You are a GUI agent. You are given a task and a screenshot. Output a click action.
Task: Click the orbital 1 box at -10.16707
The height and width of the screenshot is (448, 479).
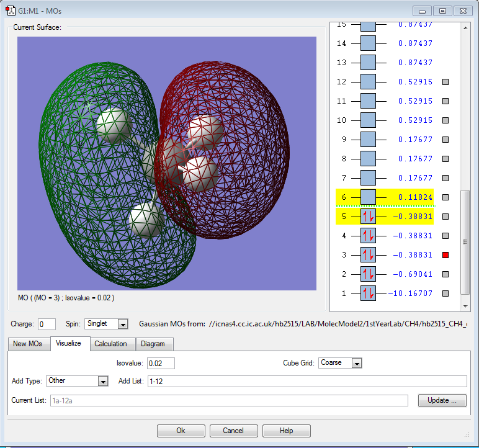tap(368, 293)
